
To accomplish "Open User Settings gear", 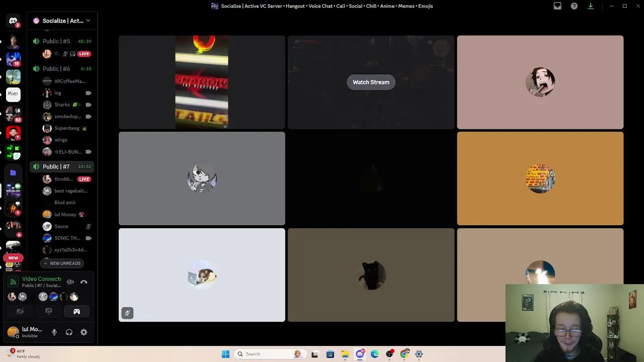I will 84,332.
